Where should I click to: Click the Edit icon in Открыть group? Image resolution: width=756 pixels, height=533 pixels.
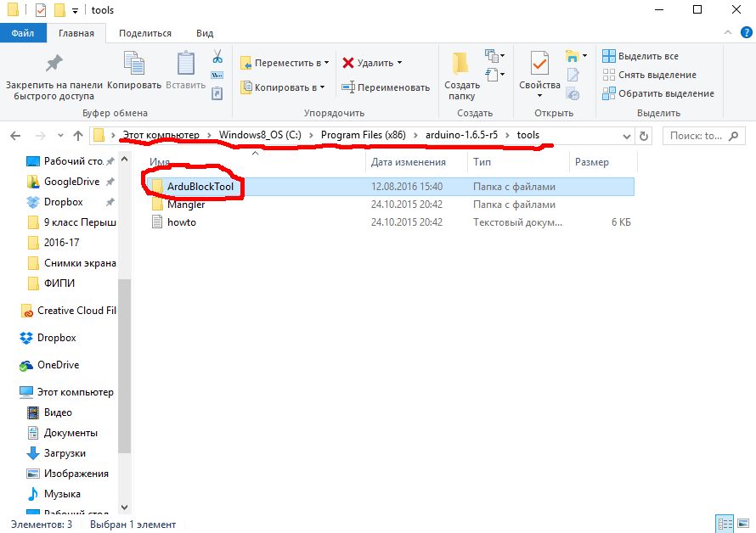pyautogui.click(x=573, y=76)
